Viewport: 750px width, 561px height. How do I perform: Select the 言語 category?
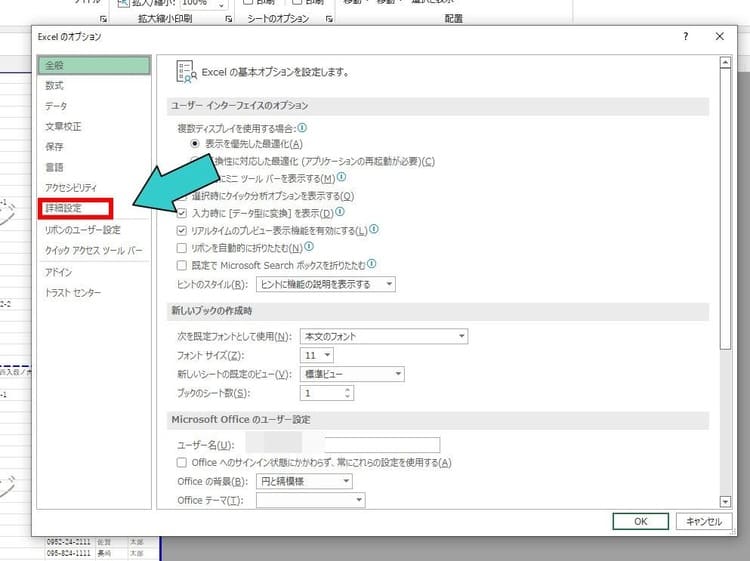tap(55, 167)
